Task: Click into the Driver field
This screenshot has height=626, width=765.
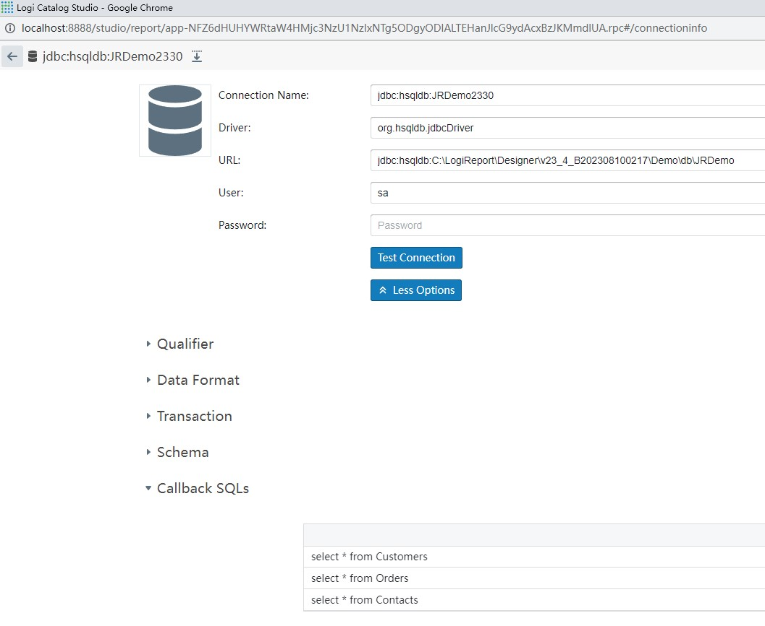Action: pos(567,128)
